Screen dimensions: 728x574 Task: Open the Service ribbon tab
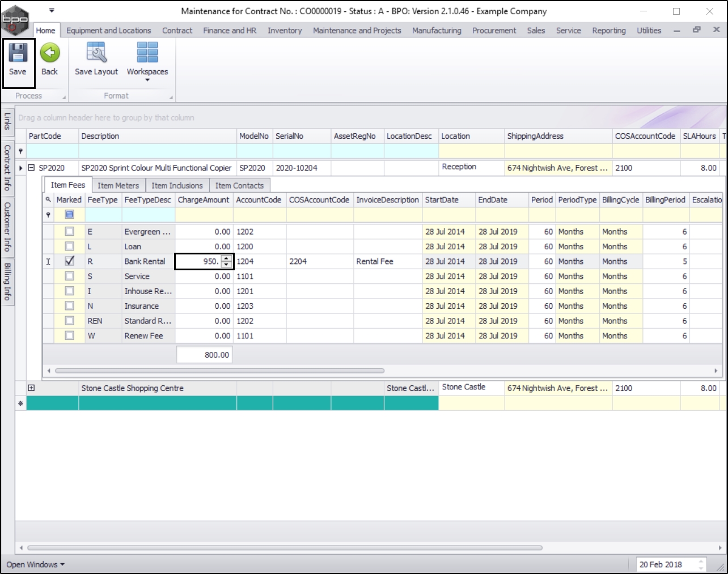tap(569, 31)
